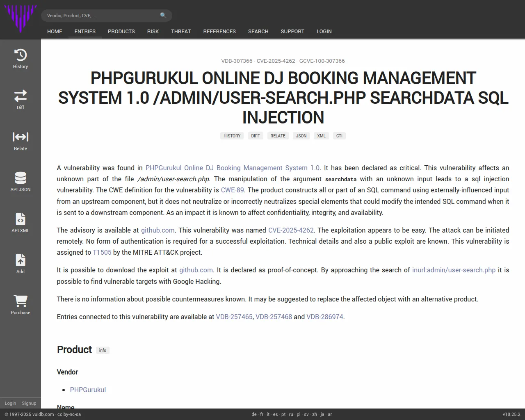Open the CWE-89 link
This screenshot has height=420, width=525.
coord(233,190)
